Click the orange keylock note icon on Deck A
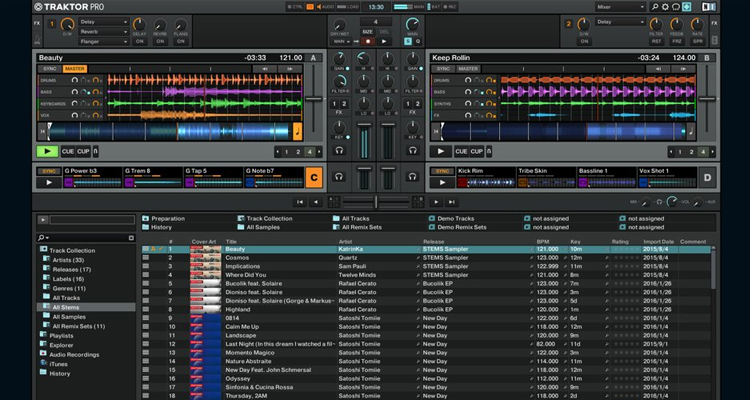Screen dimensions: 750x400 coord(298,132)
